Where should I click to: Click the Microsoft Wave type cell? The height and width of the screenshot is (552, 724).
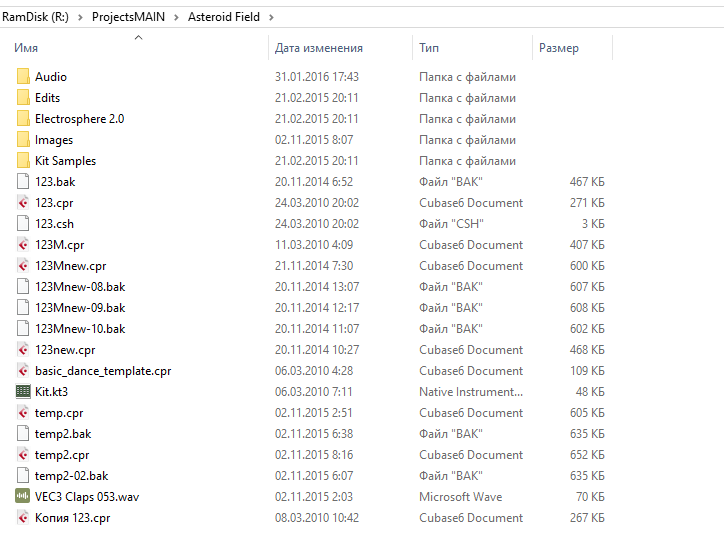click(x=460, y=497)
